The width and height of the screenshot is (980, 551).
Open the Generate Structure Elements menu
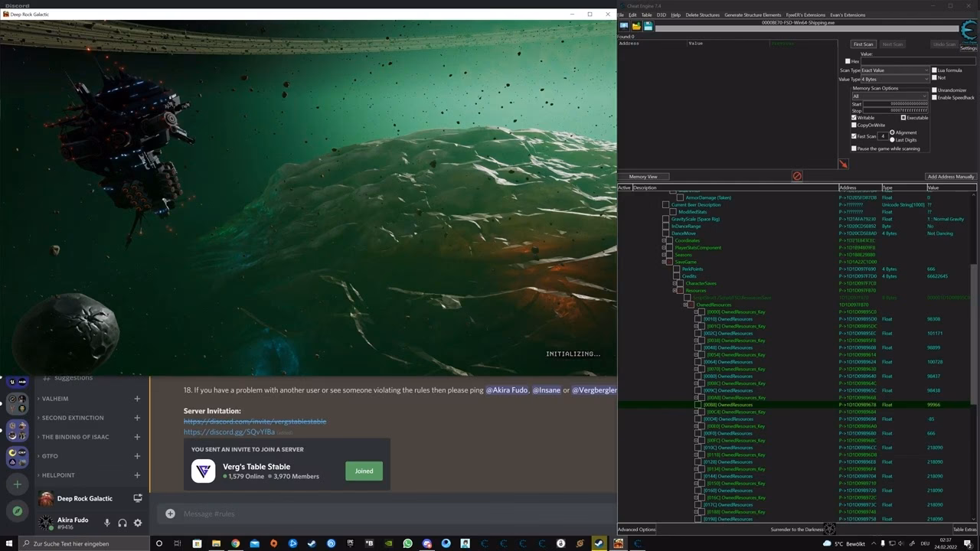(753, 15)
